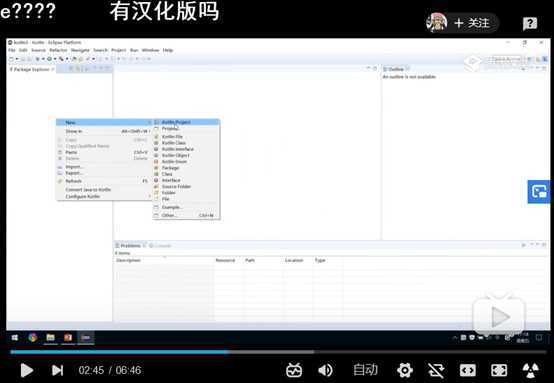
Task: Choose Import... in the context menu
Action: pos(104,167)
